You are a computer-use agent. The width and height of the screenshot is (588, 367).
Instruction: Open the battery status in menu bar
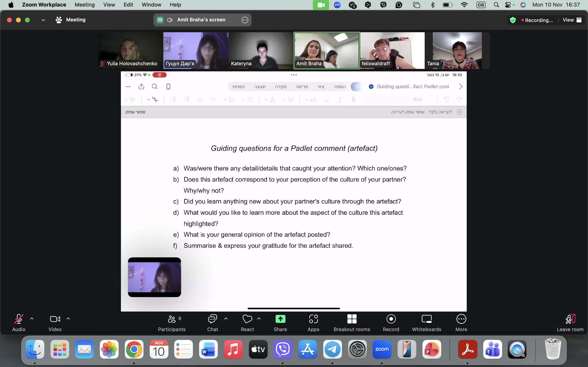(448, 5)
